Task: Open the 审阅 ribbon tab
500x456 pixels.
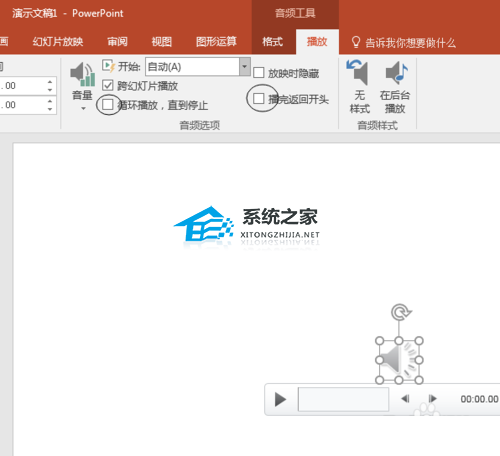Action: [117, 42]
